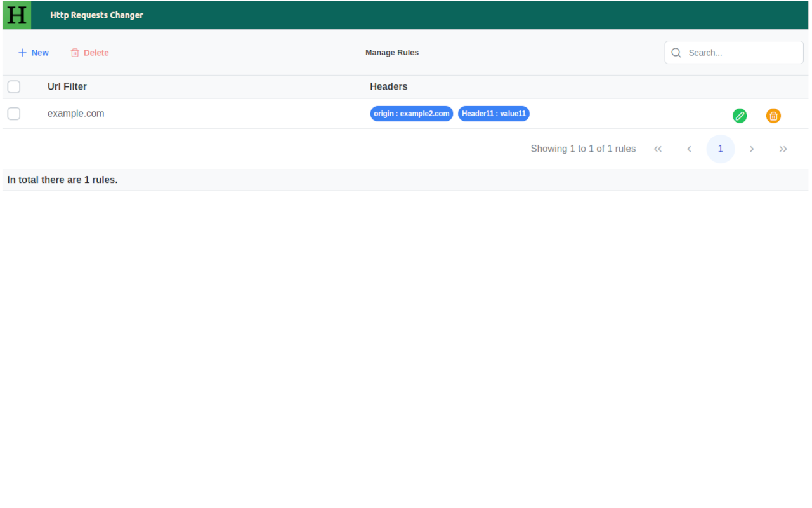Click the Manage Rules heading

click(x=392, y=53)
